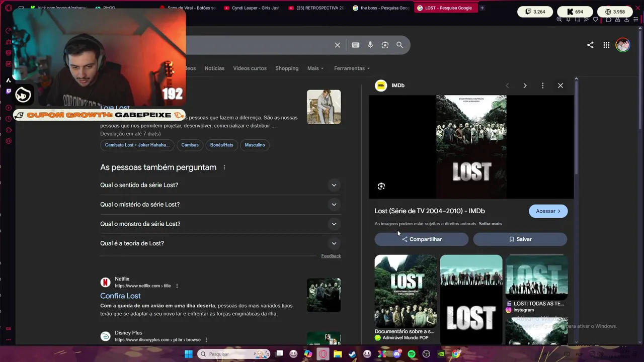This screenshot has width=644, height=362.
Task: Open the Ferramentas dropdown
Action: coord(352,68)
